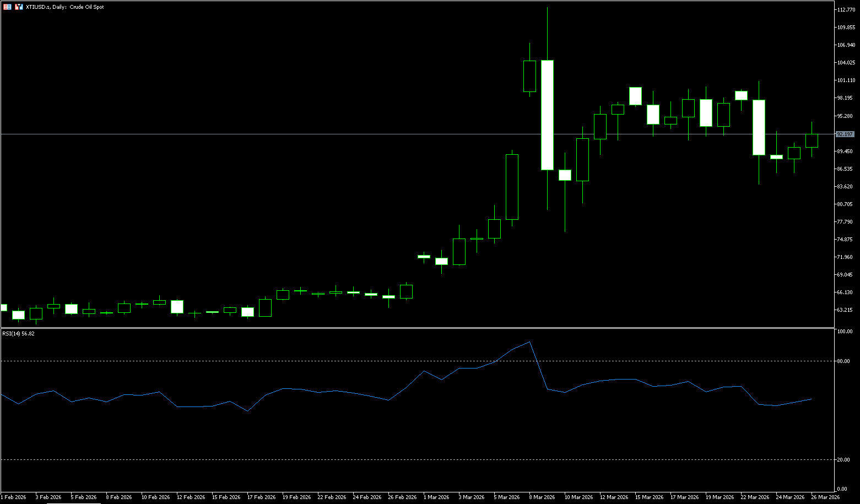Select the white 22 Mar candle body

coord(759,127)
